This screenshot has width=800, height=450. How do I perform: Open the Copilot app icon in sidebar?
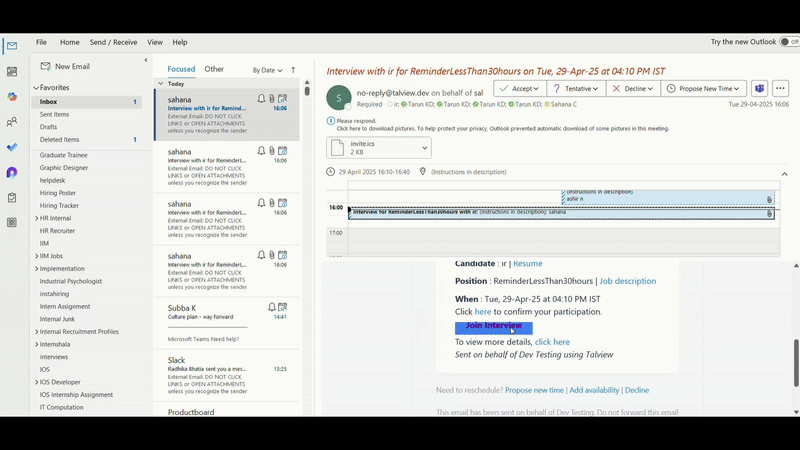click(x=12, y=96)
